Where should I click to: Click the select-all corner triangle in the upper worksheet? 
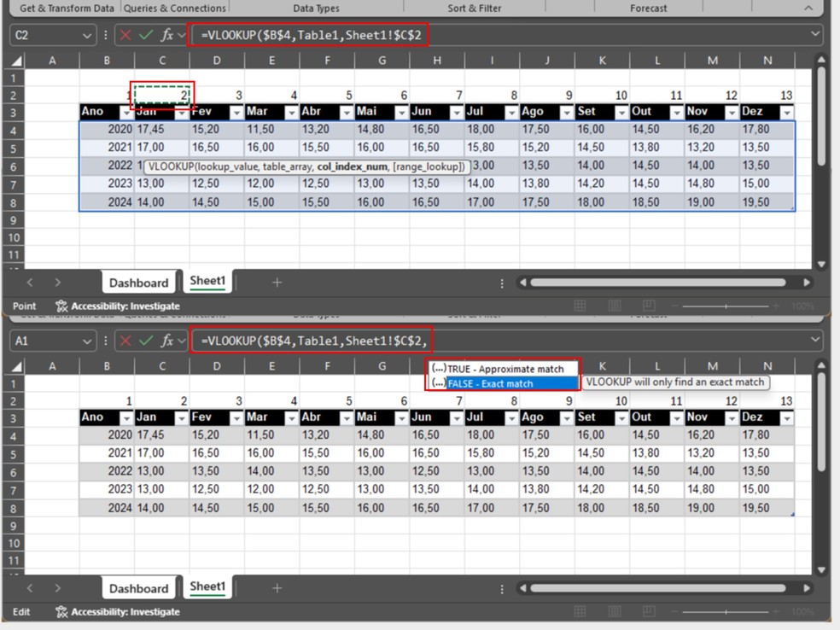coord(17,61)
